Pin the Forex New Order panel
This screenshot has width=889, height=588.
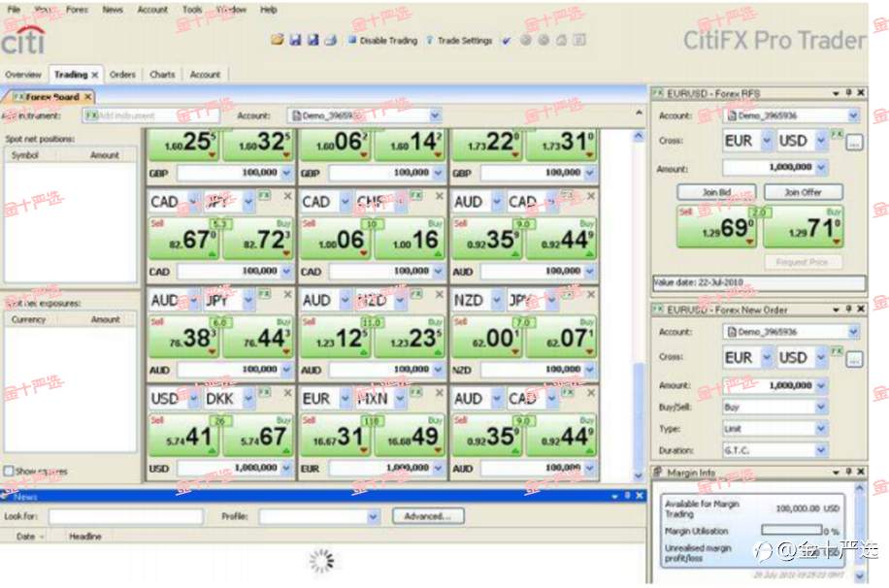849,309
